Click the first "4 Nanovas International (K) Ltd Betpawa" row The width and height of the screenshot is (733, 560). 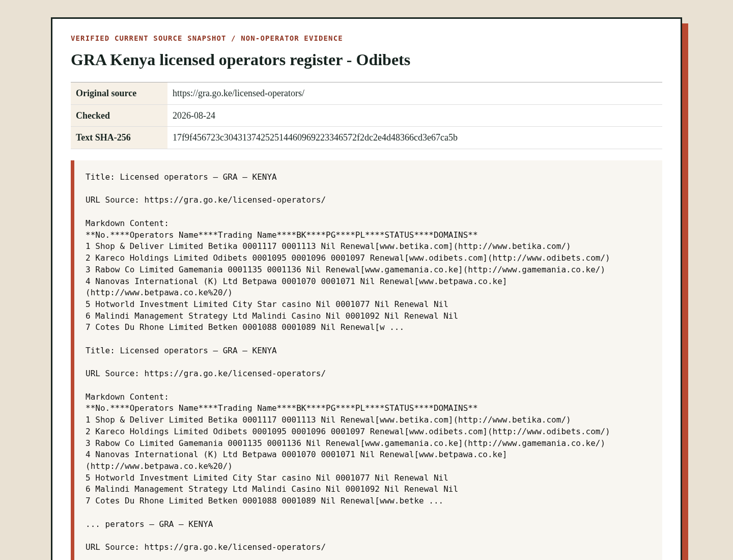[296, 287]
